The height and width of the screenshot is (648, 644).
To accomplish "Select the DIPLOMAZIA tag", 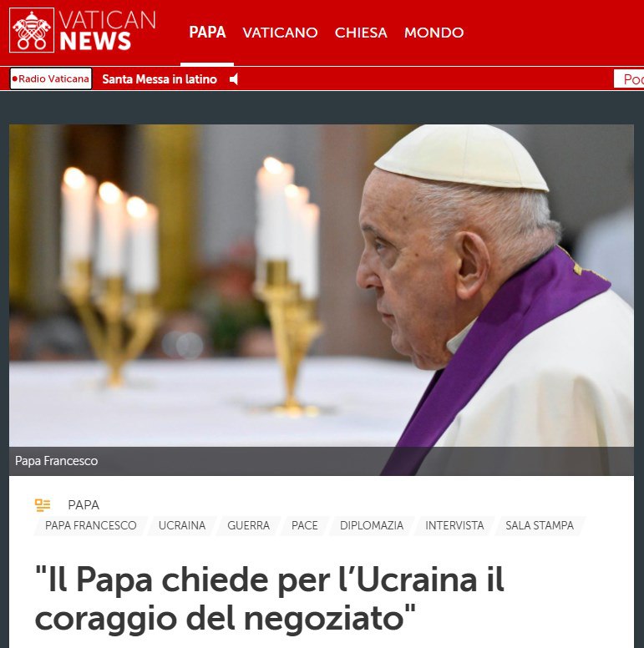I will [x=372, y=525].
